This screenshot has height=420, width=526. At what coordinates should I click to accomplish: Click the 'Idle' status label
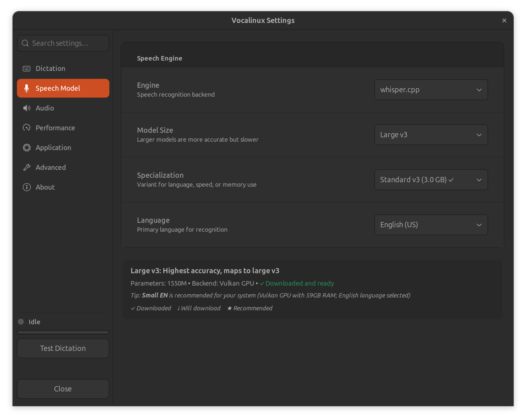coord(34,322)
